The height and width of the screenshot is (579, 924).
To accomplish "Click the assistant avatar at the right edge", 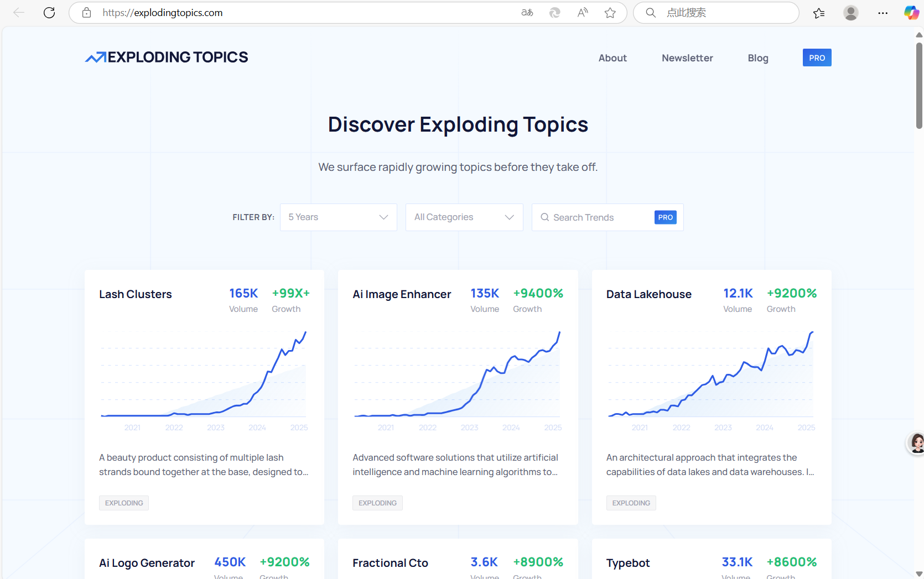I will coord(917,444).
